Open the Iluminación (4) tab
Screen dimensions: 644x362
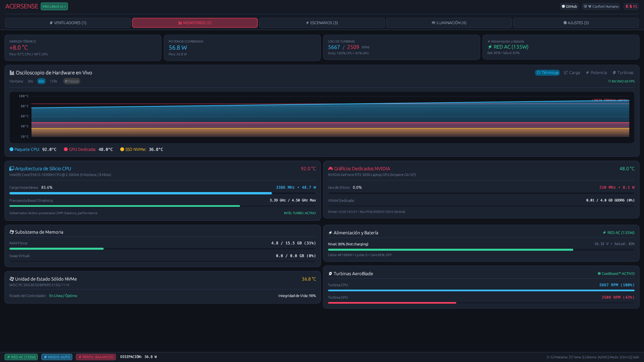(x=449, y=23)
